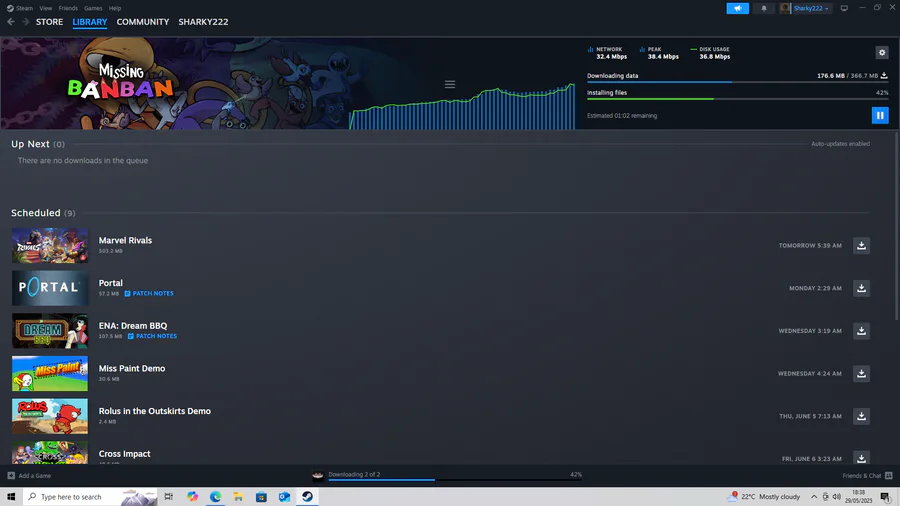The width and height of the screenshot is (900, 506).
Task: Open the notifications bell
Action: point(763,8)
